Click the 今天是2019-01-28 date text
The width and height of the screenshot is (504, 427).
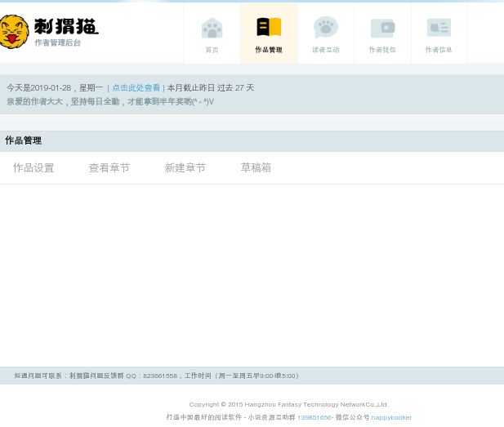tap(39, 87)
